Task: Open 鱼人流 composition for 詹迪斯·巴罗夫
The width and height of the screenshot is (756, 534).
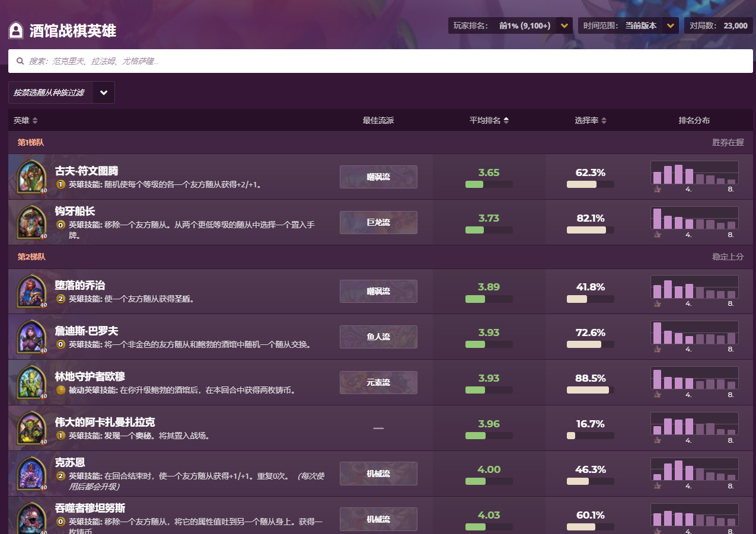Action: [x=378, y=337]
